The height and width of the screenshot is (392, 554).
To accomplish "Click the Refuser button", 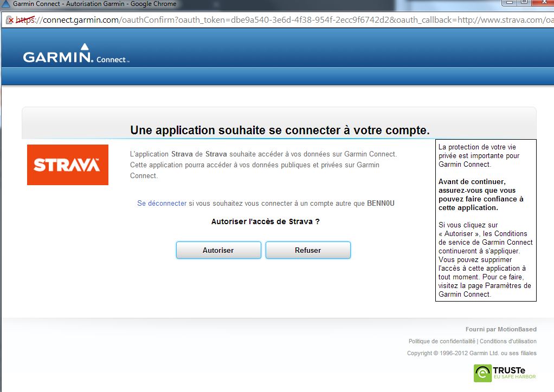I will pos(308,250).
